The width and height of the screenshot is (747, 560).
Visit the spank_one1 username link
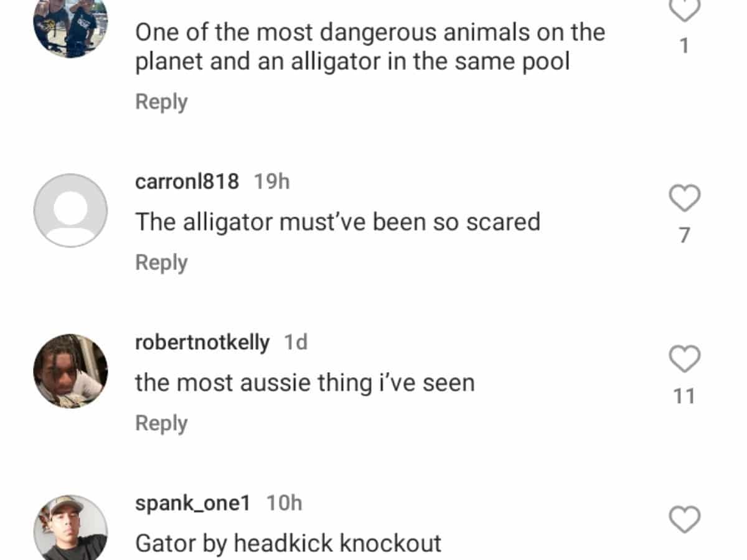(192, 503)
